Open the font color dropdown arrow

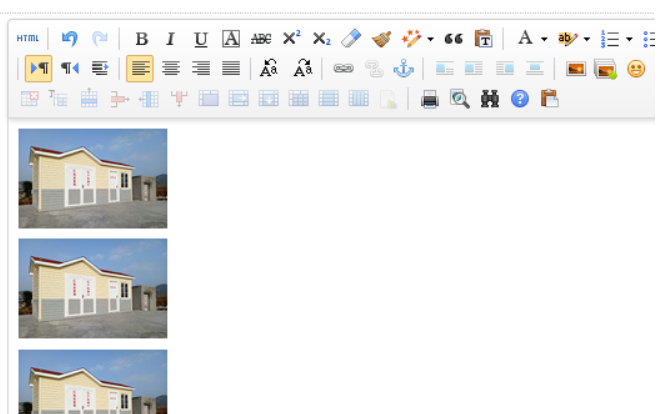click(544, 40)
